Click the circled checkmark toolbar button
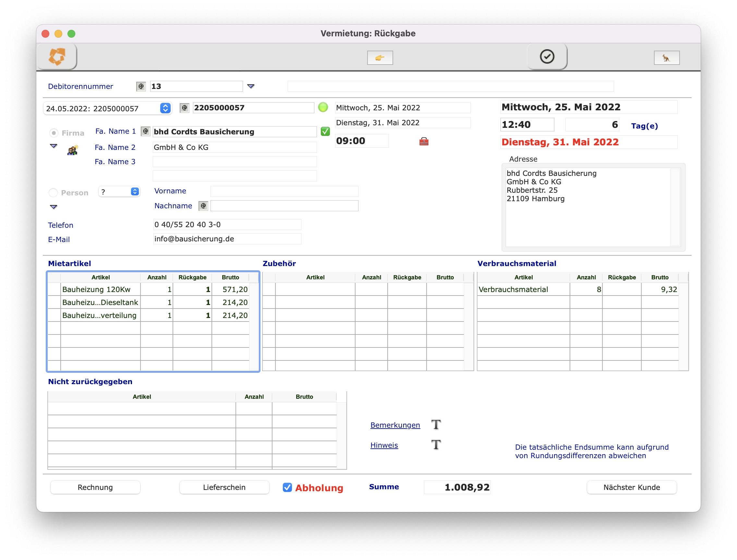Viewport: 737px width, 560px height. 547,56
